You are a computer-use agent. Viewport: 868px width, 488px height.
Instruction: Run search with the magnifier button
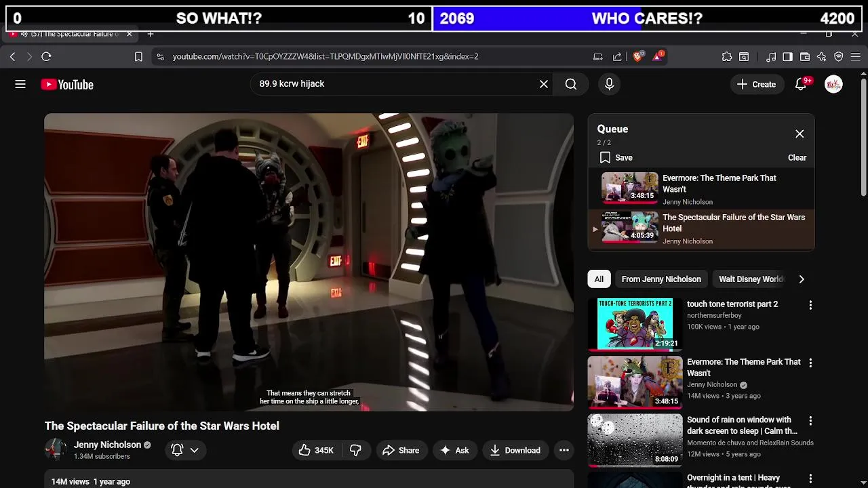click(x=571, y=84)
